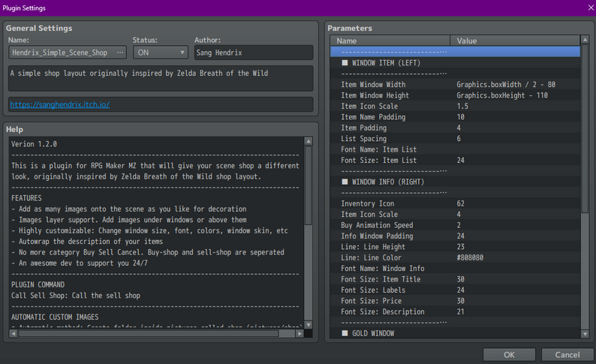596x364 pixels.
Task: Click the Graphics.boxHeight - 110 value
Action: click(x=502, y=95)
